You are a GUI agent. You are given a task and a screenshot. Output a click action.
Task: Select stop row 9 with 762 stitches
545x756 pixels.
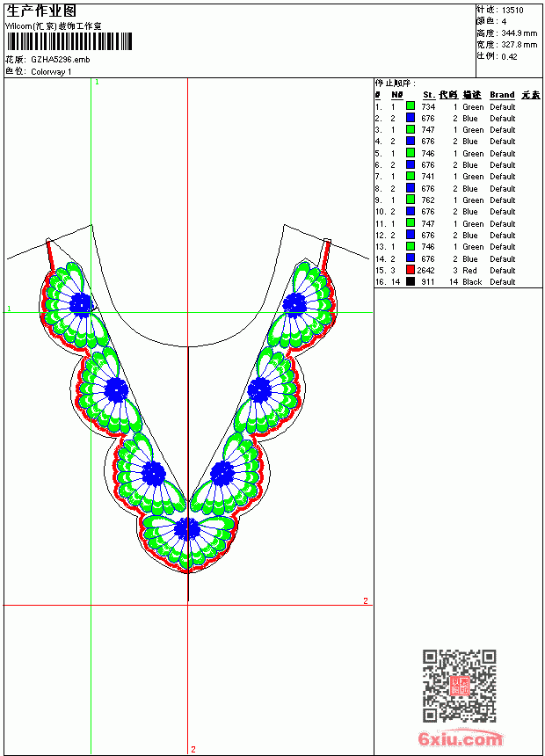[458, 200]
